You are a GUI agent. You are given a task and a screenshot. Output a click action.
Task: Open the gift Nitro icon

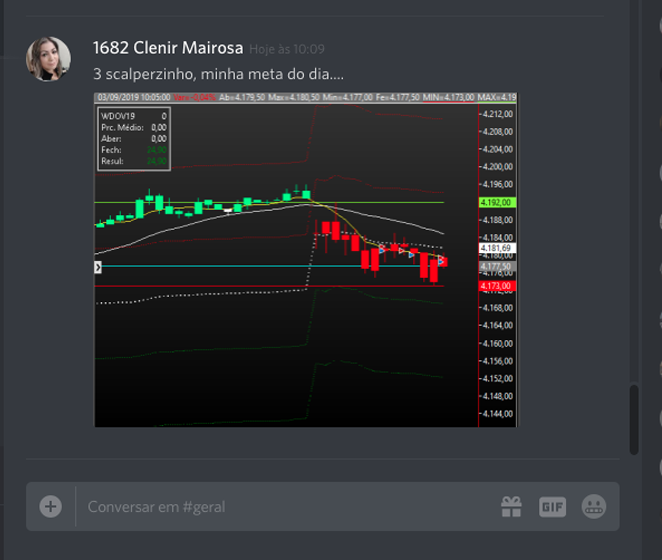click(x=511, y=507)
